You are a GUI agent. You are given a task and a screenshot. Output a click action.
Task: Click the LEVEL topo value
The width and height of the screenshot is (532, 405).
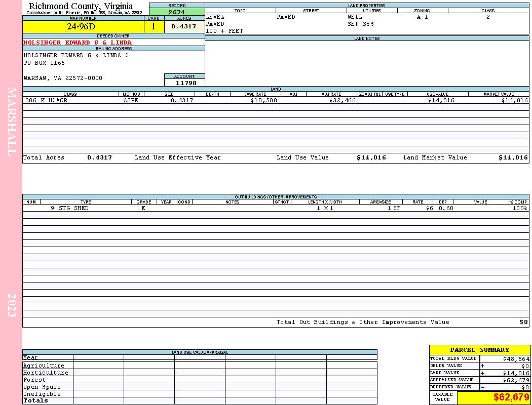pyautogui.click(x=215, y=17)
